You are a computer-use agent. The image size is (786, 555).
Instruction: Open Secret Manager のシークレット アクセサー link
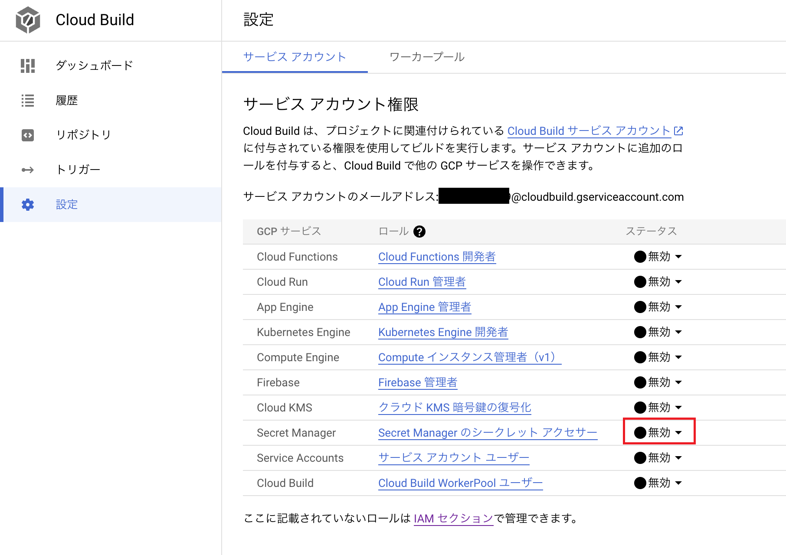click(488, 432)
